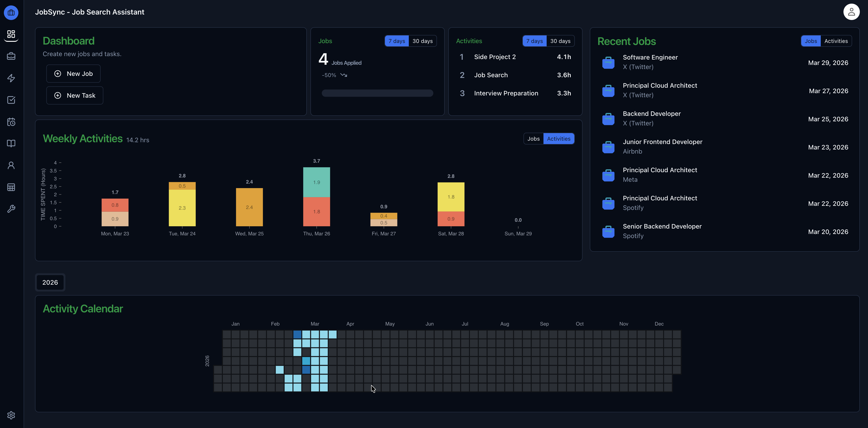The height and width of the screenshot is (428, 868).
Task: Open the calendar schedule icon in the sidebar
Action: (x=11, y=122)
